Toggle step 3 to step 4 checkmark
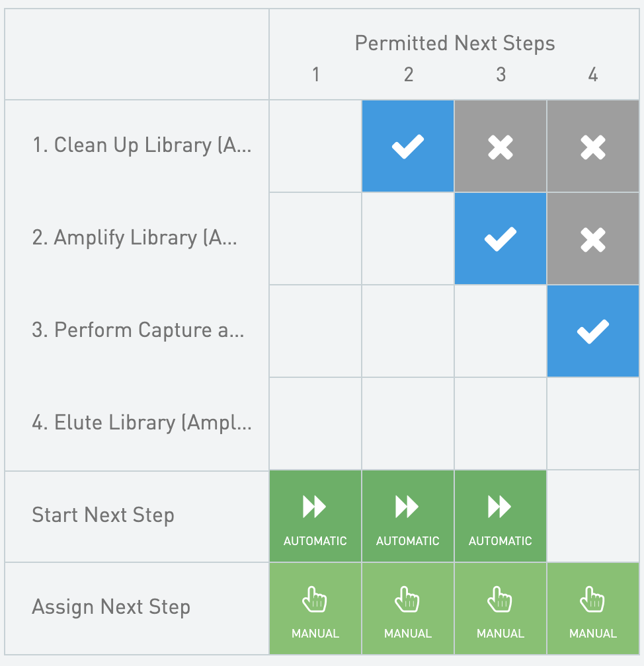The height and width of the screenshot is (666, 644). 593,331
